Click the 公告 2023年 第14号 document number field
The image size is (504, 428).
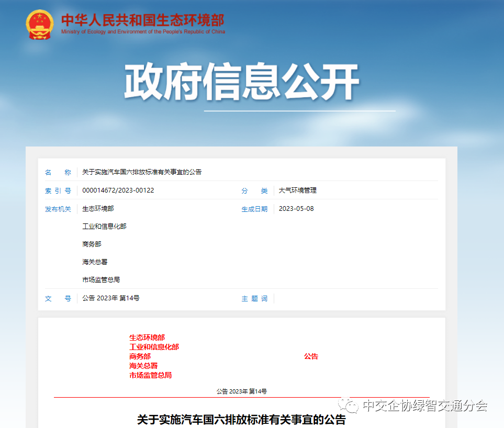click(111, 298)
